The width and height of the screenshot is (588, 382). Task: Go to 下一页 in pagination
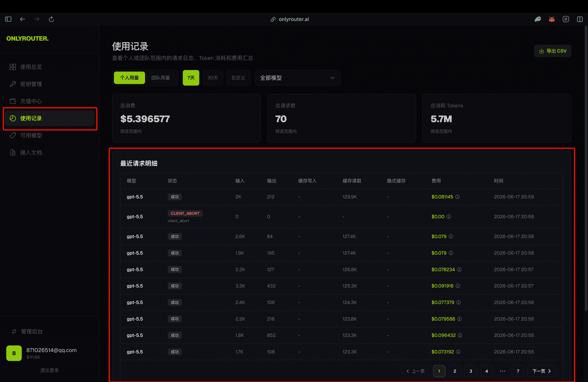point(542,371)
